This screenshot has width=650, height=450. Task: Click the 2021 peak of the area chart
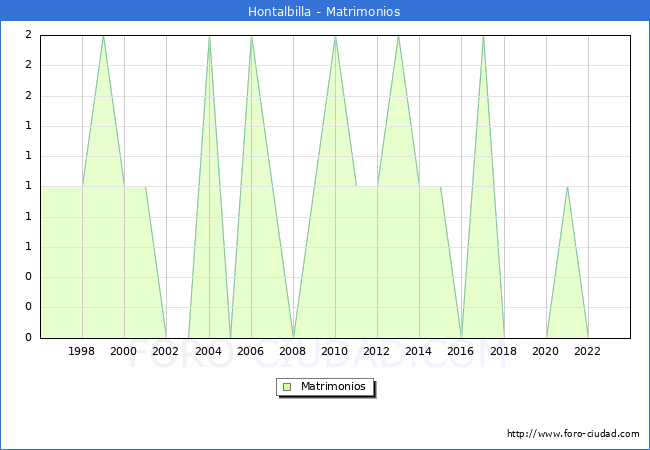tap(567, 187)
